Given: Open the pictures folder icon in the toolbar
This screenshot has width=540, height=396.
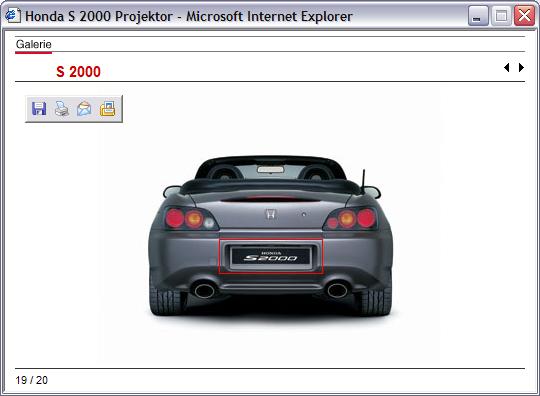Looking at the screenshot, I should 107,109.
